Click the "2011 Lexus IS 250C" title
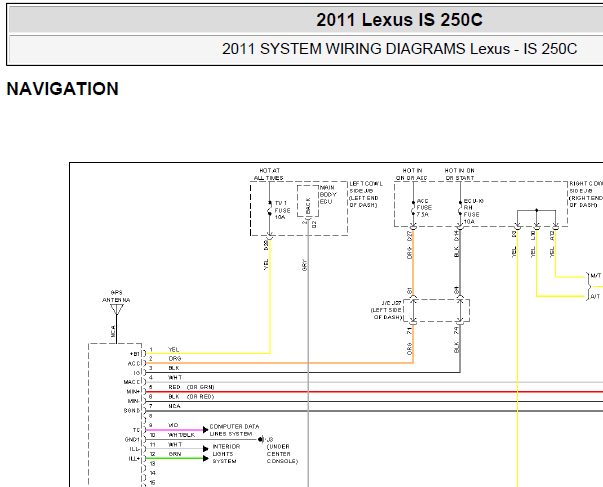 click(x=399, y=20)
